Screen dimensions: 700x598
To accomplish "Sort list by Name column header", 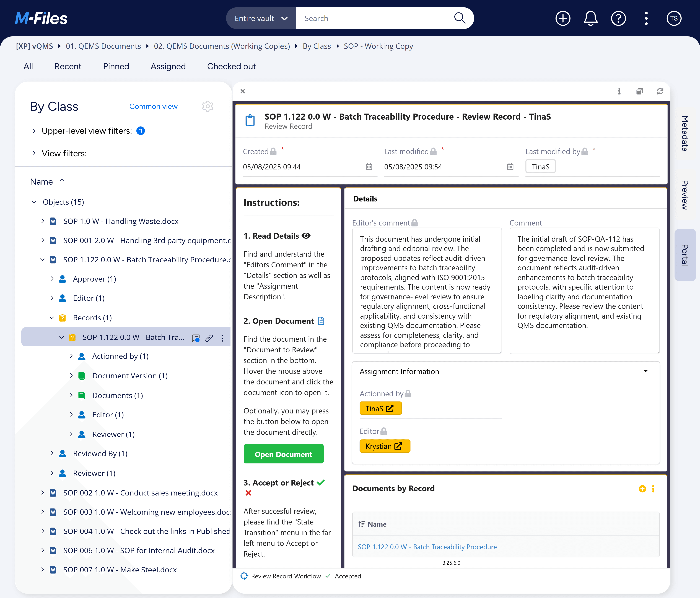I will coord(42,182).
